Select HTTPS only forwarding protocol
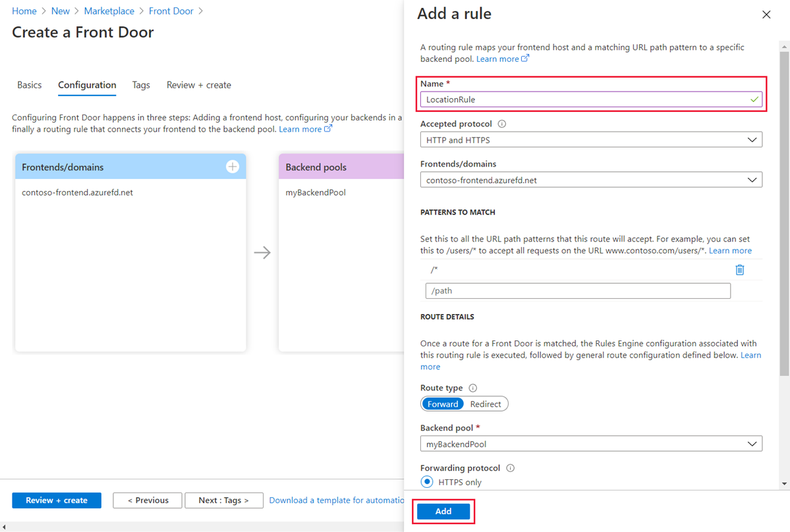Screen dimensions: 790x532 pos(427,482)
